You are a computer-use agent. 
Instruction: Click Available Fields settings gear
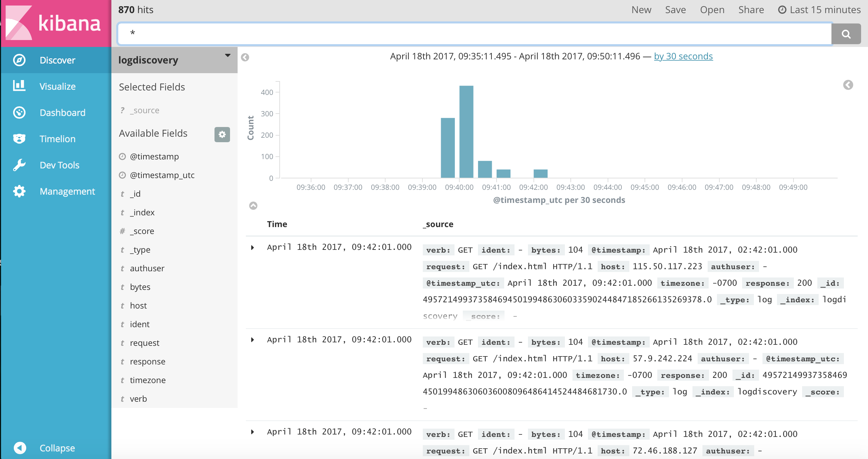222,134
